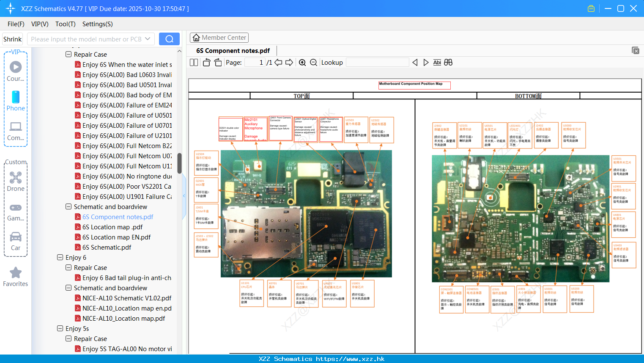The image size is (644, 363).
Task: Go to the next page arrow
Action: click(x=289, y=62)
